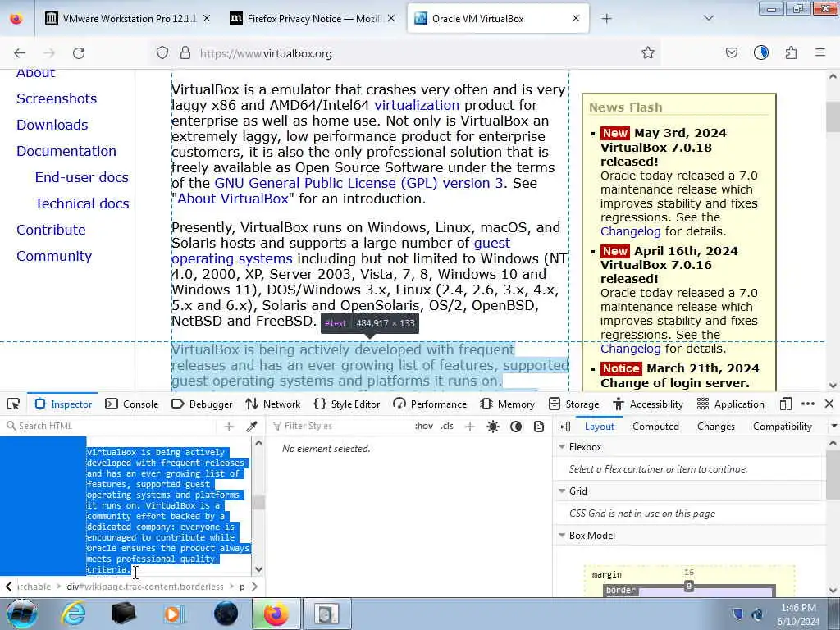
Task: Click the Windows Start orb
Action: point(22,614)
